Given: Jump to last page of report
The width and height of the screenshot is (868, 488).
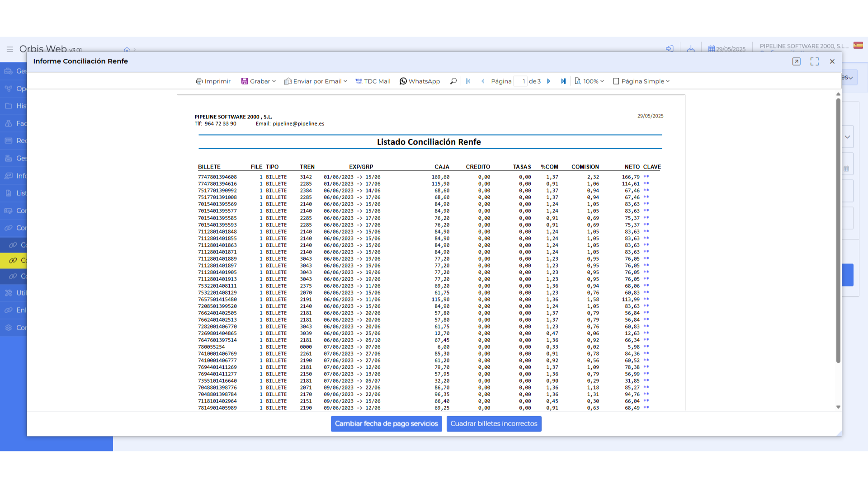Looking at the screenshot, I should (x=563, y=81).
